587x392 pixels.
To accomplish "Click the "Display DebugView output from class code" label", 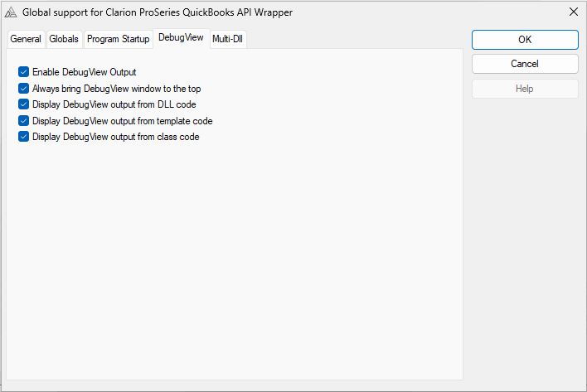I will click(115, 137).
